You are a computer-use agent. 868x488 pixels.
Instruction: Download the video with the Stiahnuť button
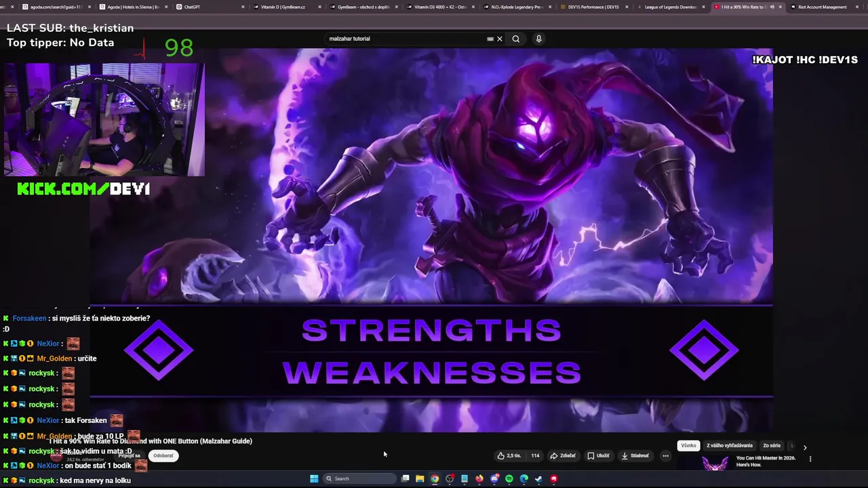click(x=635, y=455)
